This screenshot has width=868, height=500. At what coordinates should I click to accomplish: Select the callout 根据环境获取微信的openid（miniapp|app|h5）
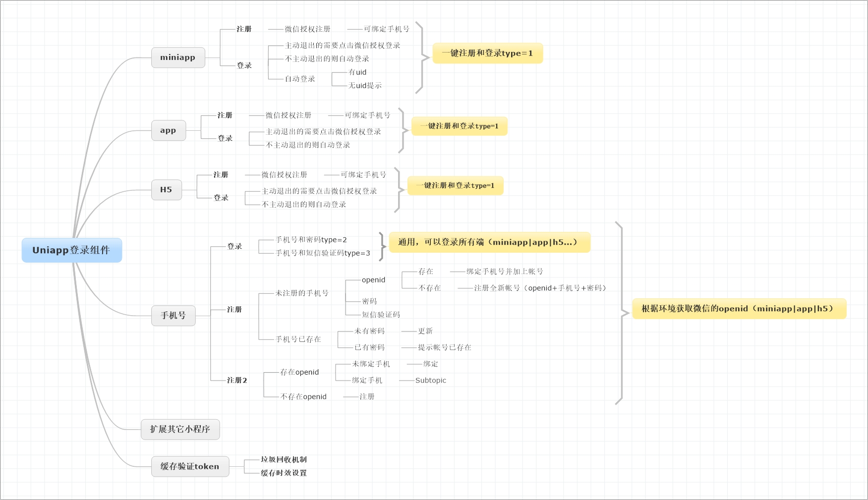(x=739, y=308)
